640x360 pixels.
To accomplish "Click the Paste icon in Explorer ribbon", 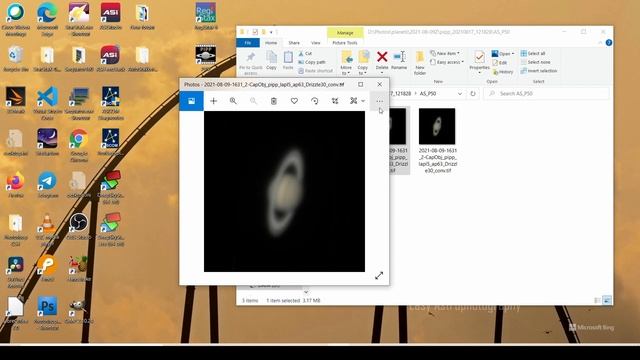I will tap(288, 60).
